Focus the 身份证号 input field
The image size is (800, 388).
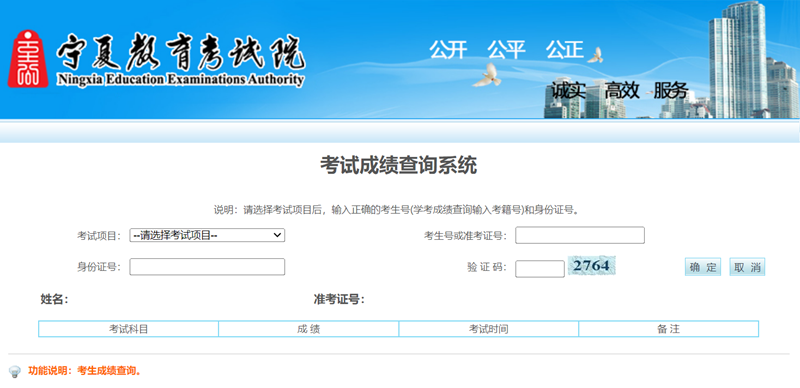coord(207,266)
